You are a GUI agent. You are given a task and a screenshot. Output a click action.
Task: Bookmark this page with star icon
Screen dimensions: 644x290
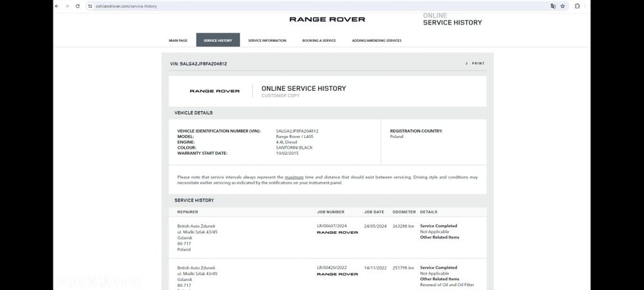click(563, 6)
